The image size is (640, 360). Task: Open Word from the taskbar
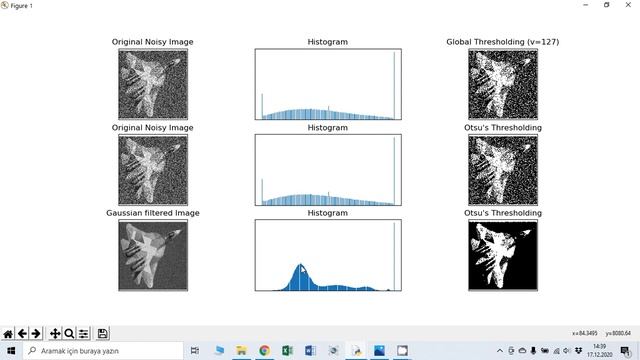(310, 351)
